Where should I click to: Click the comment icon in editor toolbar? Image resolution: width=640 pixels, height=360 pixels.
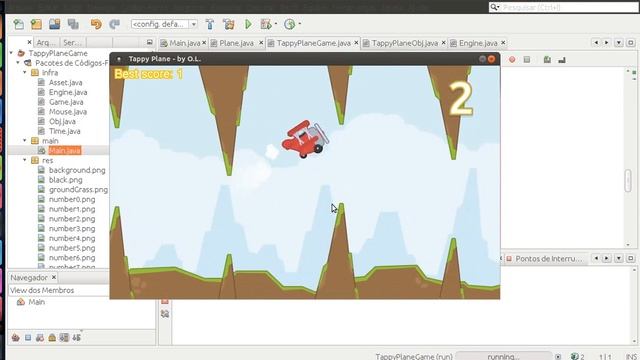(547, 60)
